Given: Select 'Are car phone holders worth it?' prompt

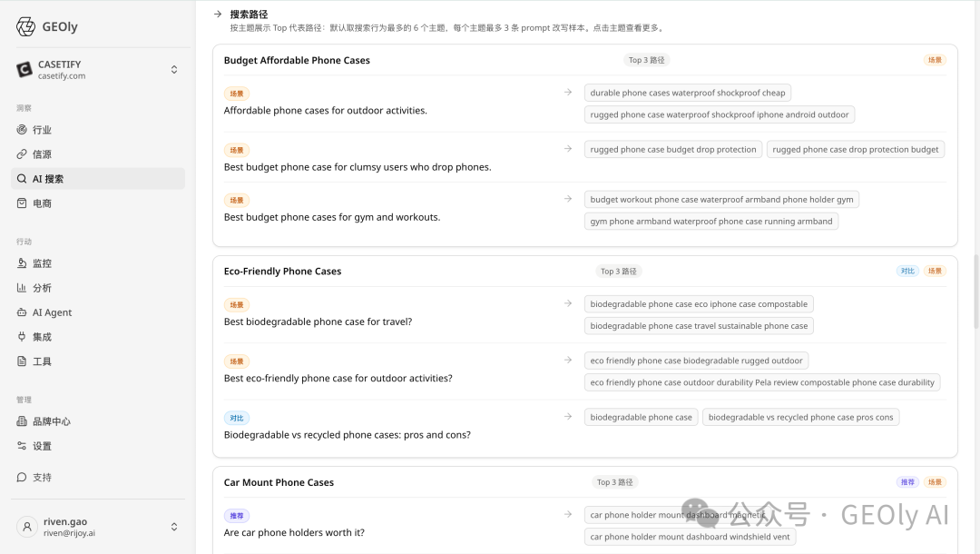Looking at the screenshot, I should (x=294, y=533).
